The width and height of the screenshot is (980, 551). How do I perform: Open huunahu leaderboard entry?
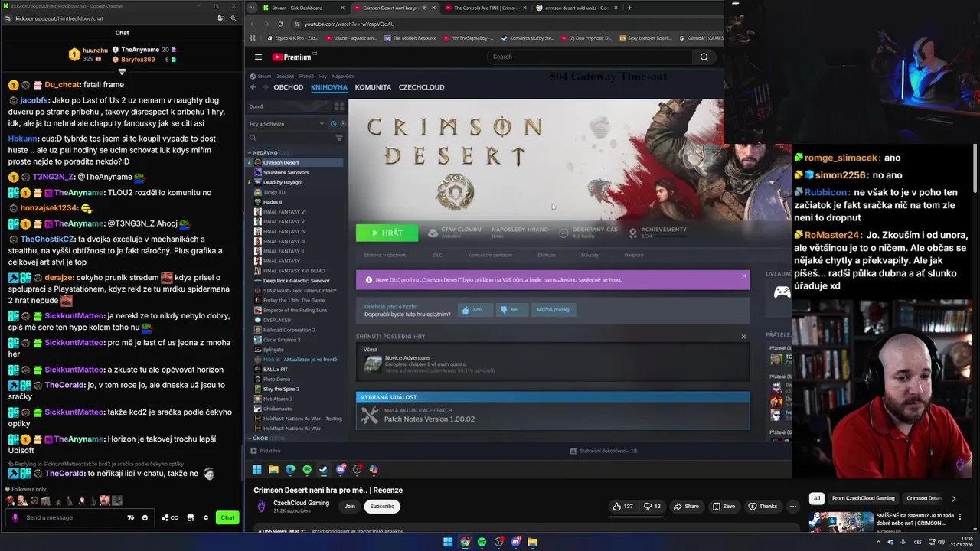pyautogui.click(x=88, y=54)
